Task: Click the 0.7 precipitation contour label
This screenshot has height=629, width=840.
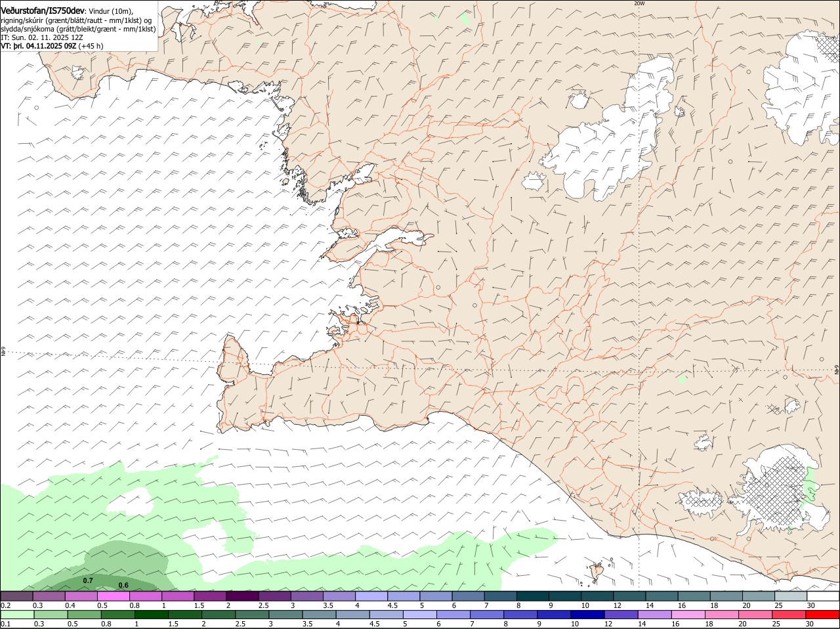Action: point(88,580)
